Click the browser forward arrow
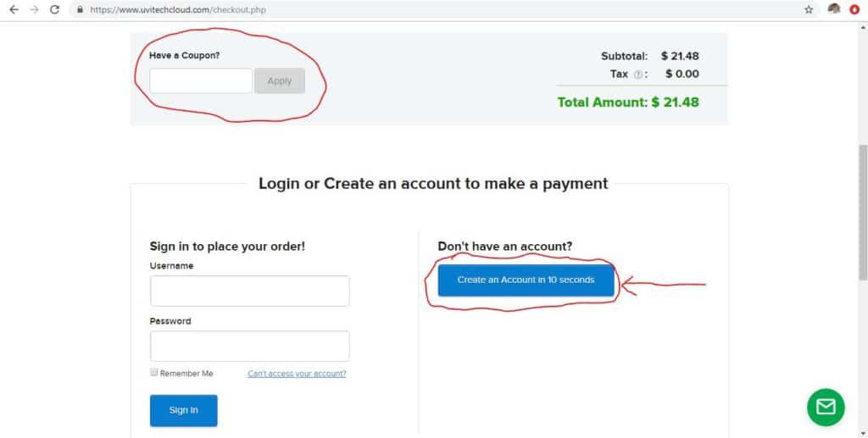 pyautogui.click(x=34, y=9)
